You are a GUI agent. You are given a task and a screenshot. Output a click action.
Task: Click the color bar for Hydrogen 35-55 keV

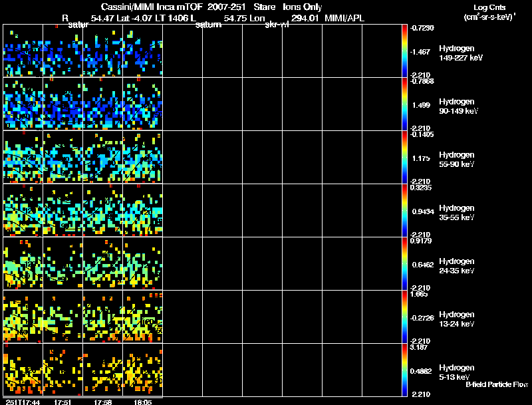pos(404,211)
